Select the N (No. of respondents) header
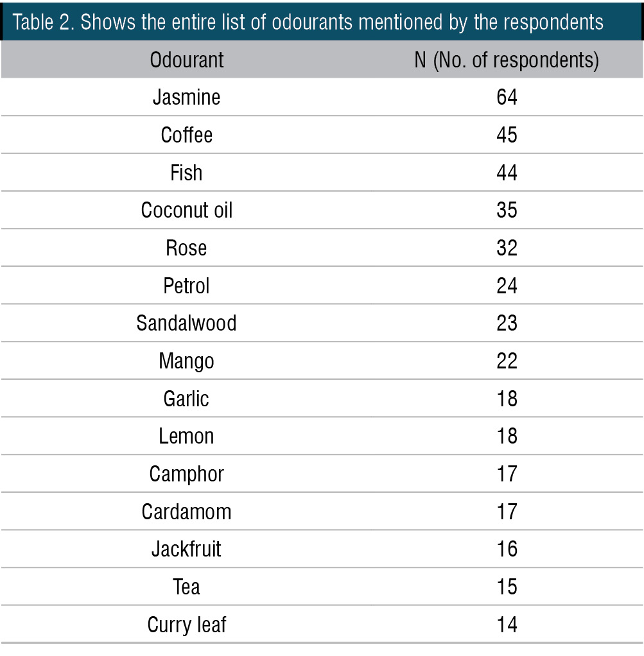The image size is (644, 656). coord(507,60)
